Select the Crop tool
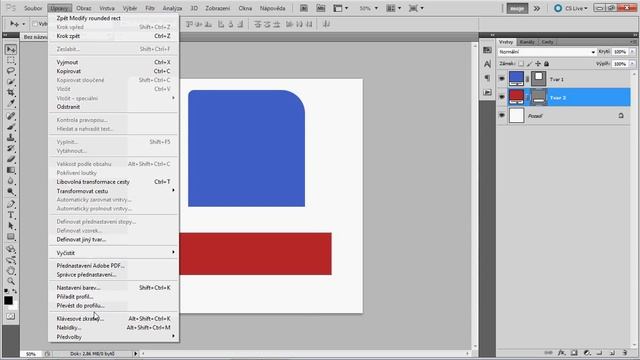Screen dimensions: 640x360 [11, 92]
